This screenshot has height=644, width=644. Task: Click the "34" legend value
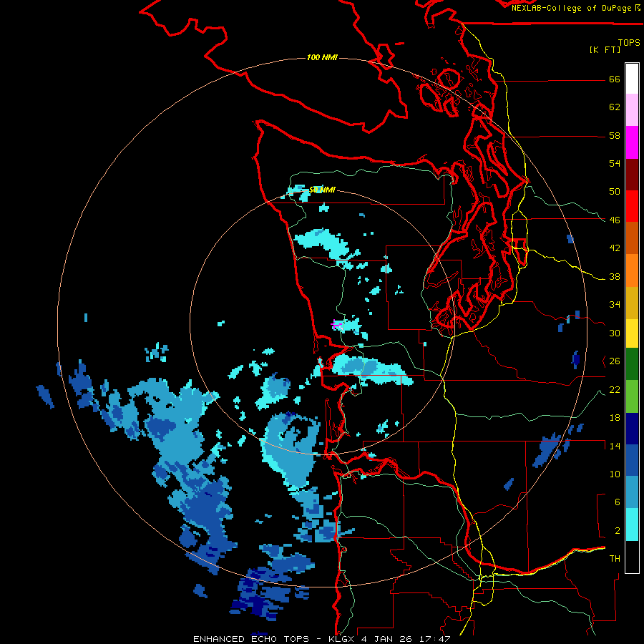[x=615, y=305]
